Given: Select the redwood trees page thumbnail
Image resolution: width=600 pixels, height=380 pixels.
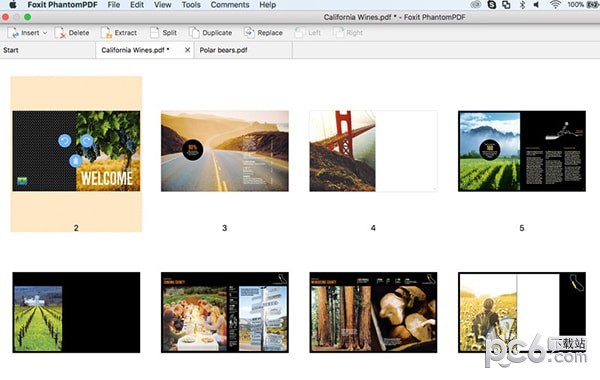Looking at the screenshot, I should click(373, 312).
